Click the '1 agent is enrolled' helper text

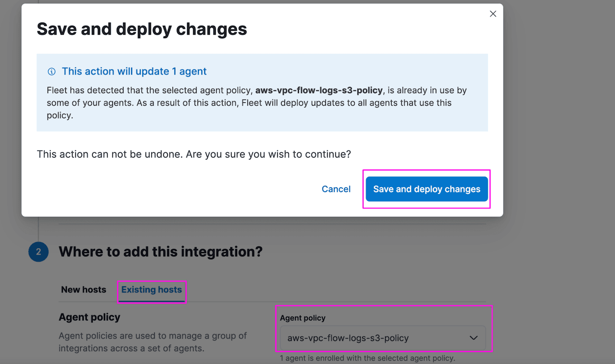[x=368, y=358]
